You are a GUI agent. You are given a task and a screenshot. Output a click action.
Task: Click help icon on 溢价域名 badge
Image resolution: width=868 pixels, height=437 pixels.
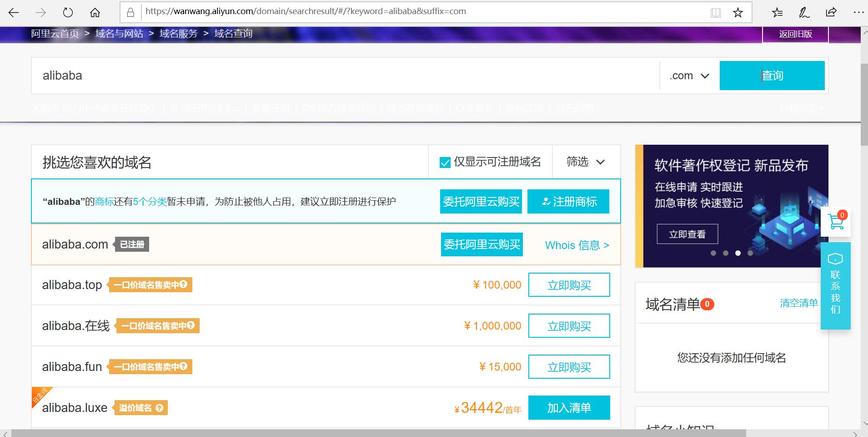(x=159, y=408)
